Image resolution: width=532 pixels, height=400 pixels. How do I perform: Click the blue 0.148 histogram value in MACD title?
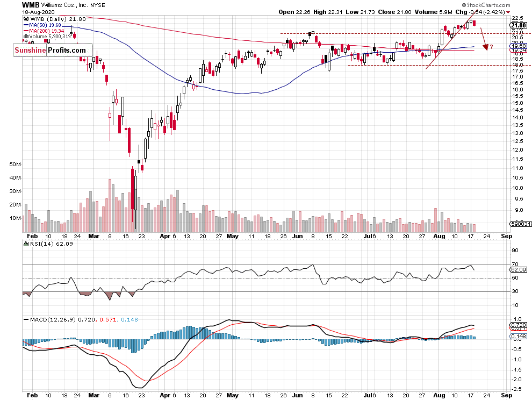pyautogui.click(x=130, y=319)
